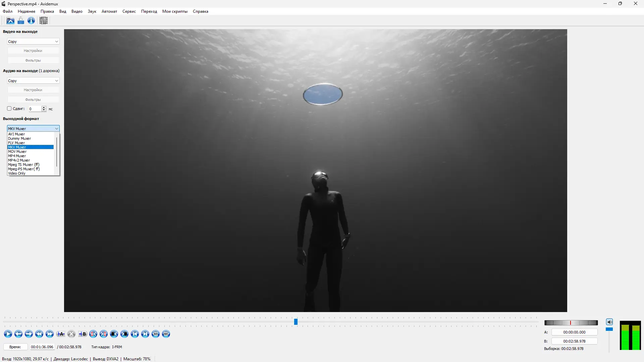Click the marker B time field
The height and width of the screenshot is (362, 644).
click(574, 341)
